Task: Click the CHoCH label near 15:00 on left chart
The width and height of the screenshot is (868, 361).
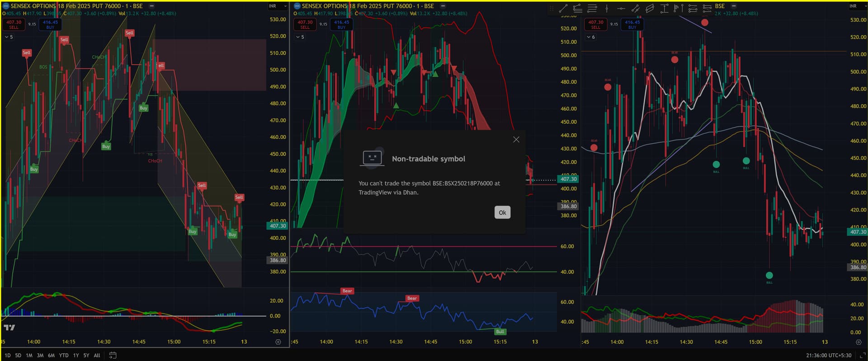Action: (x=155, y=161)
